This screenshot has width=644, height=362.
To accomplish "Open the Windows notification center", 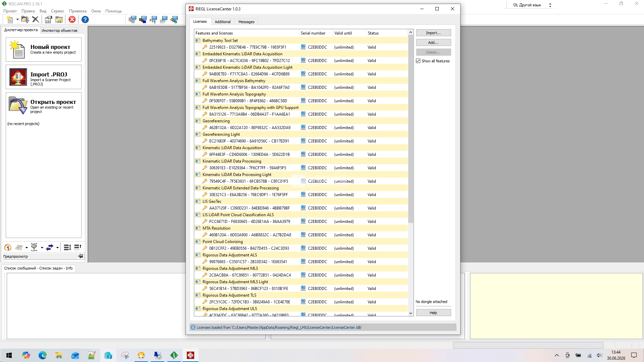I will pos(634,355).
